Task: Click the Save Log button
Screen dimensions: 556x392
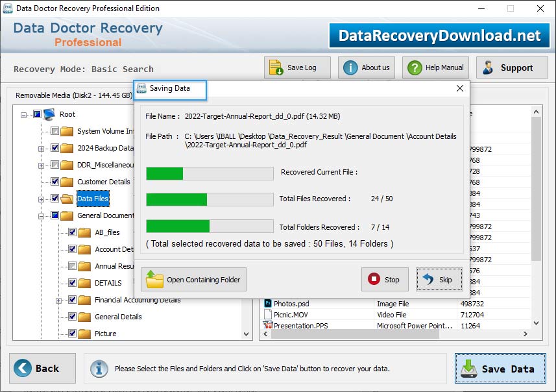Action: (x=297, y=67)
